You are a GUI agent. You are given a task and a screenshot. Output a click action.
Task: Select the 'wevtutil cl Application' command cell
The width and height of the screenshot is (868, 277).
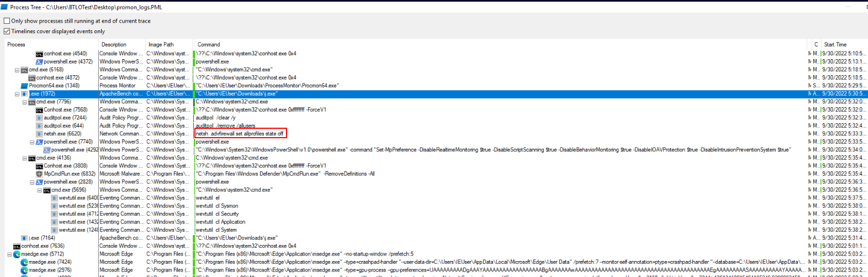click(221, 222)
